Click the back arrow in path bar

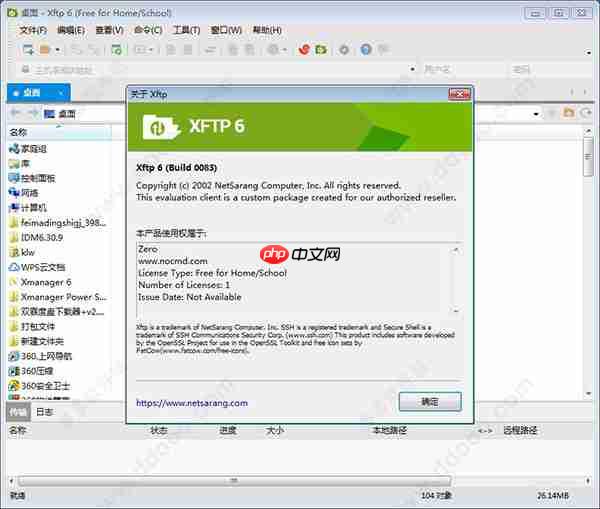[16, 113]
